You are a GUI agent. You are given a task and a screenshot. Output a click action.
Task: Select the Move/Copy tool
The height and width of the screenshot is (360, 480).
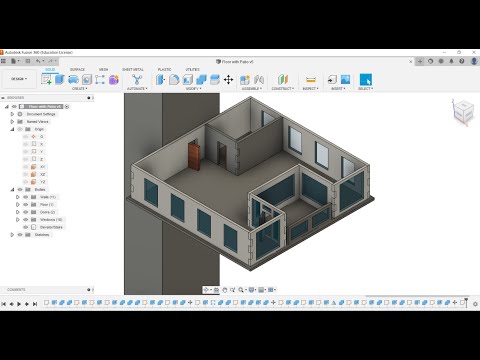coord(228,79)
